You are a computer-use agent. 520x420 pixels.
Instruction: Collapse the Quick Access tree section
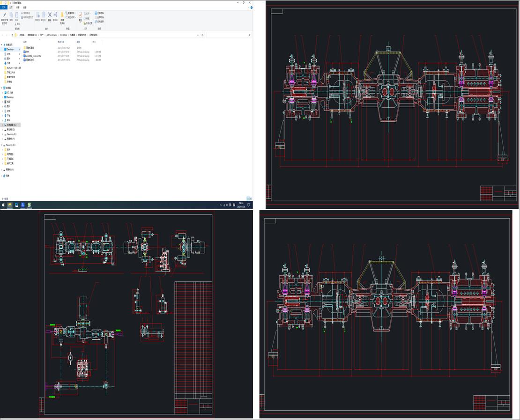point(2,44)
